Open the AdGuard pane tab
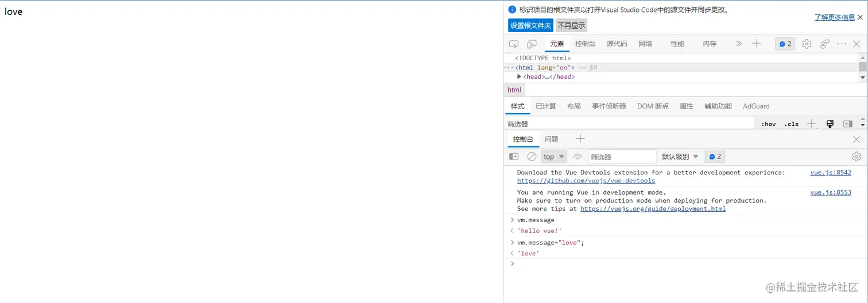Image resolution: width=868 pixels, height=303 pixels. pyautogui.click(x=756, y=106)
